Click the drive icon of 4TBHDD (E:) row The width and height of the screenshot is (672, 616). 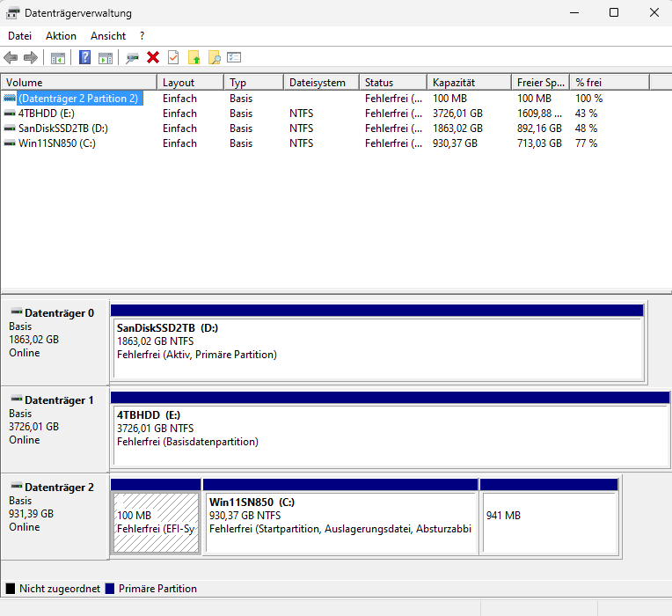click(x=10, y=114)
